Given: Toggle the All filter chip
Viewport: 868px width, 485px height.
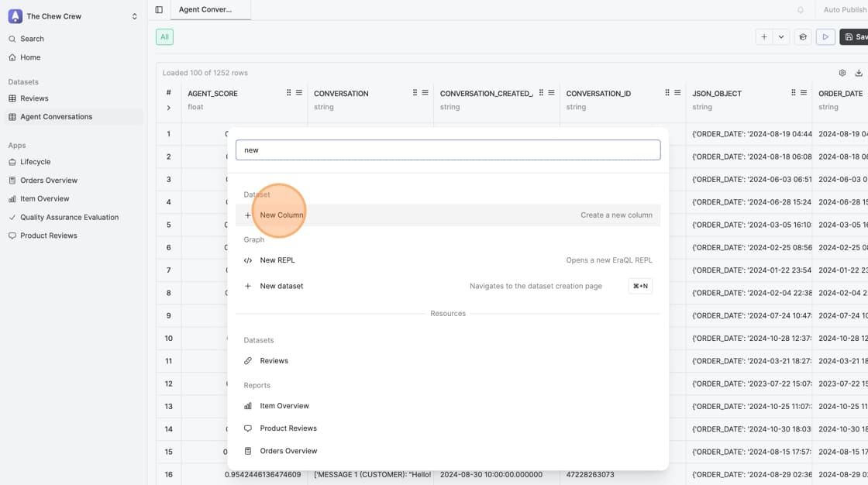Looking at the screenshot, I should pos(164,36).
